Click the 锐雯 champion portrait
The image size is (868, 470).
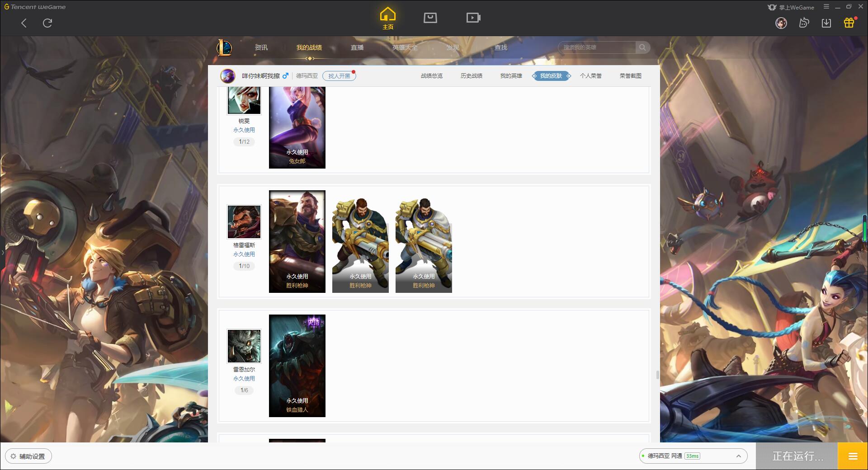click(x=244, y=100)
